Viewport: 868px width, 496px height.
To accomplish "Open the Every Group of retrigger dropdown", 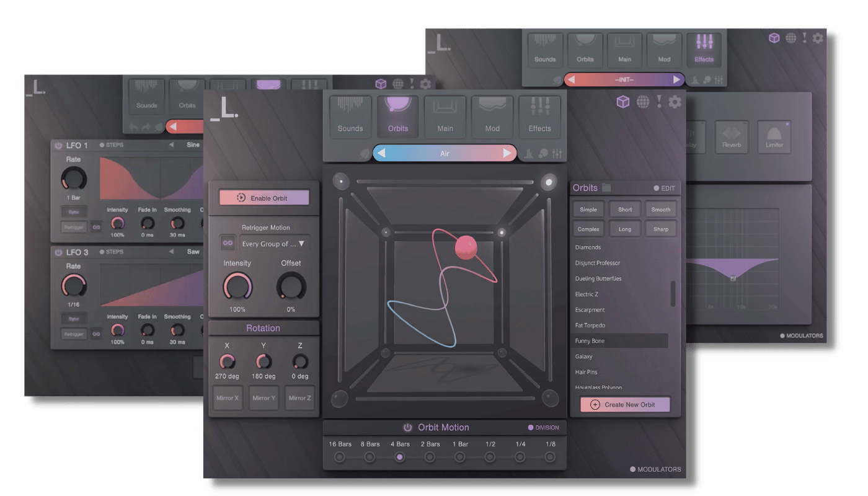I will point(275,244).
